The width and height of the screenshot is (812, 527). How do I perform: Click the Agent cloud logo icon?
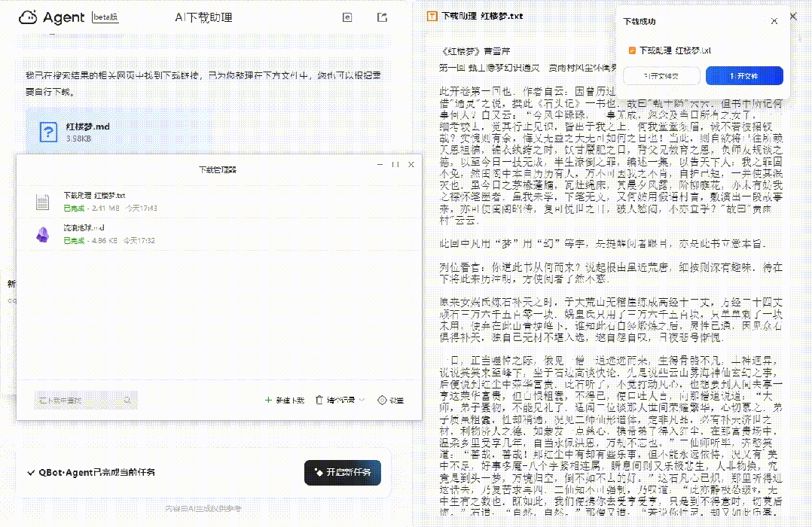tap(28, 17)
